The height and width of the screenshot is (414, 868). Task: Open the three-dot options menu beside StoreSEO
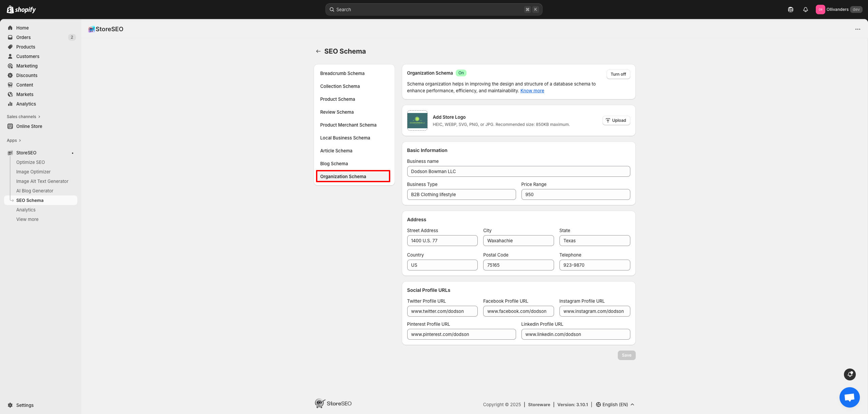[858, 29]
